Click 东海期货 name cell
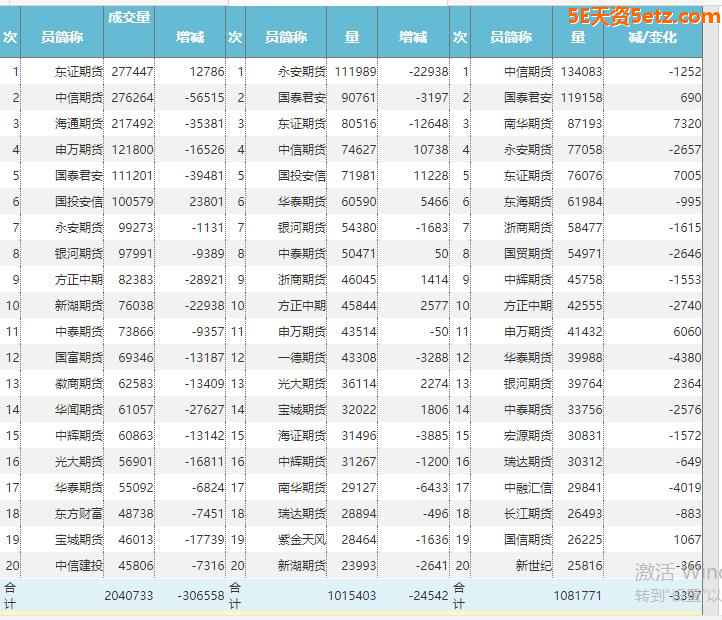 (x=527, y=202)
